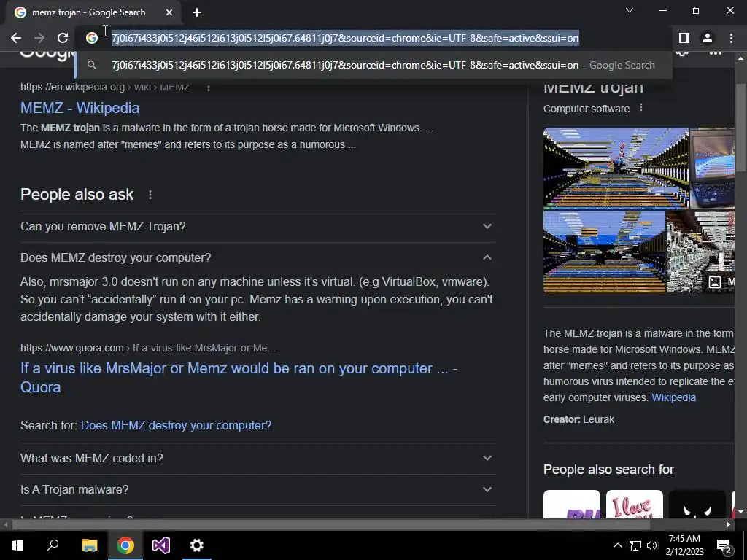Image resolution: width=747 pixels, height=560 pixels.
Task: Click the Google settings gear icon
Action: click(x=683, y=53)
